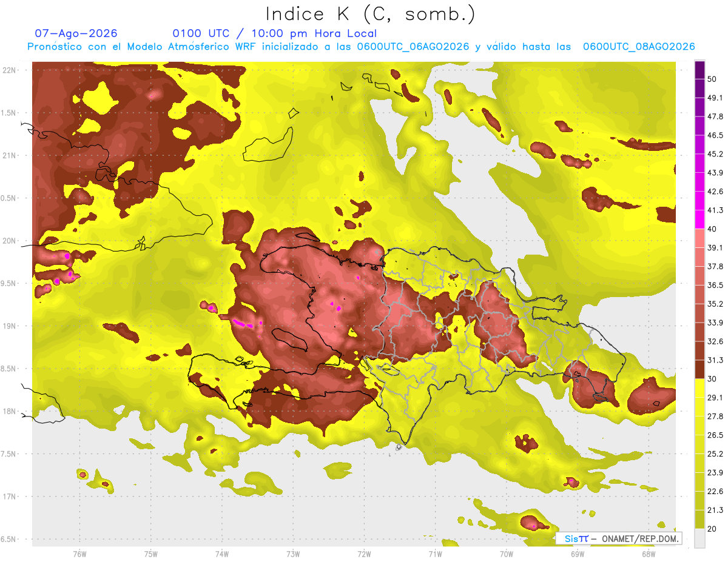
Task: Pick the dark purple legend band above 50
Action: (699, 70)
